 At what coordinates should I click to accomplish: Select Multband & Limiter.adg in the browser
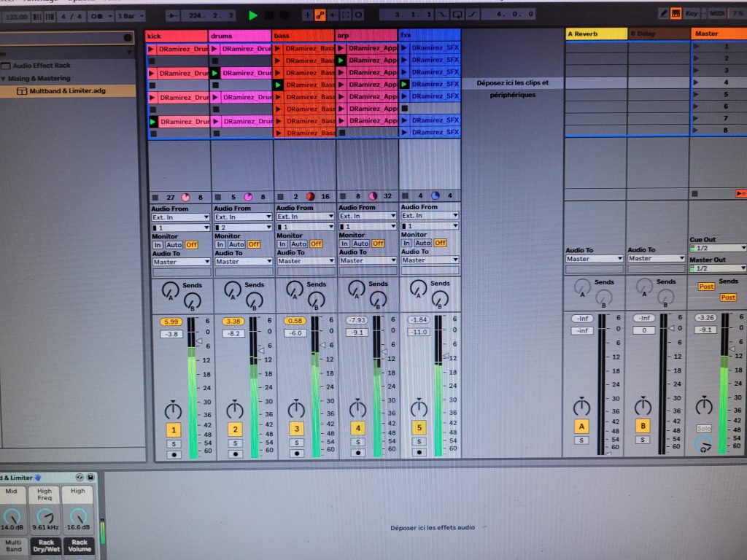click(67, 91)
